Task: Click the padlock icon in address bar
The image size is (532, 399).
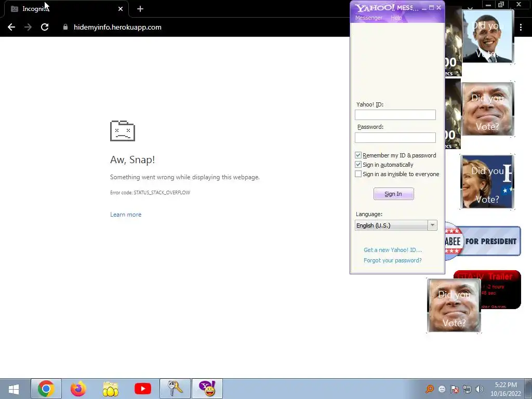Action: (x=65, y=27)
